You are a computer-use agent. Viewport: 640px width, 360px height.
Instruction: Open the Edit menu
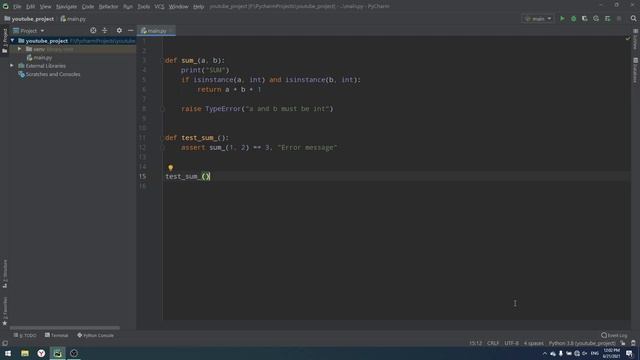pyautogui.click(x=31, y=7)
